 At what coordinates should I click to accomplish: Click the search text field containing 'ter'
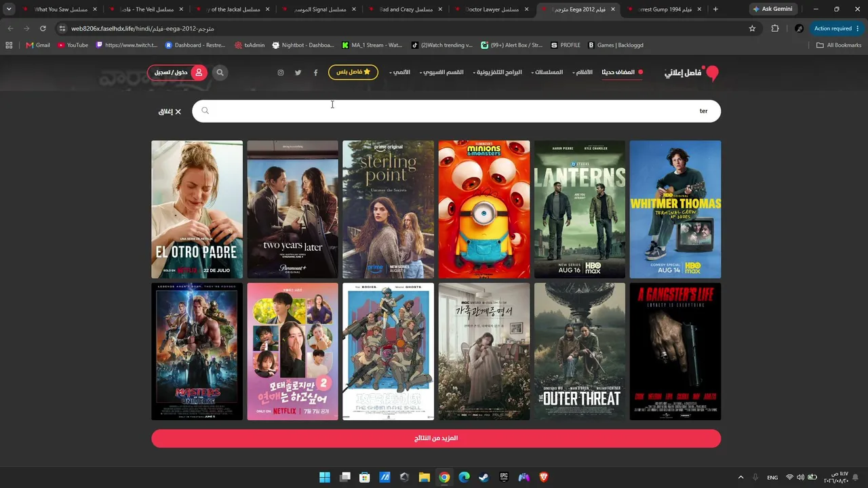click(456, 111)
